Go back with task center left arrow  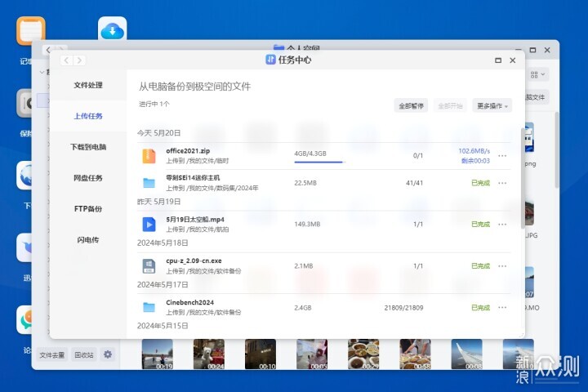[x=65, y=60]
